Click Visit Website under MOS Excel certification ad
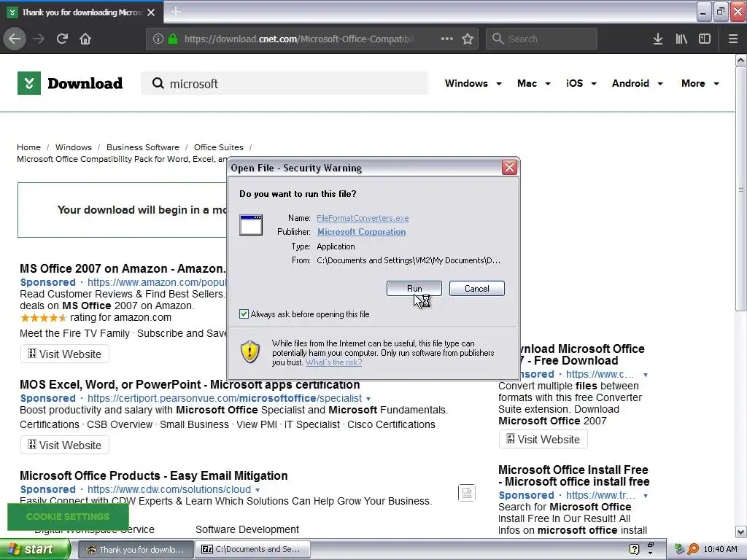The height and width of the screenshot is (560, 747). pos(65,445)
